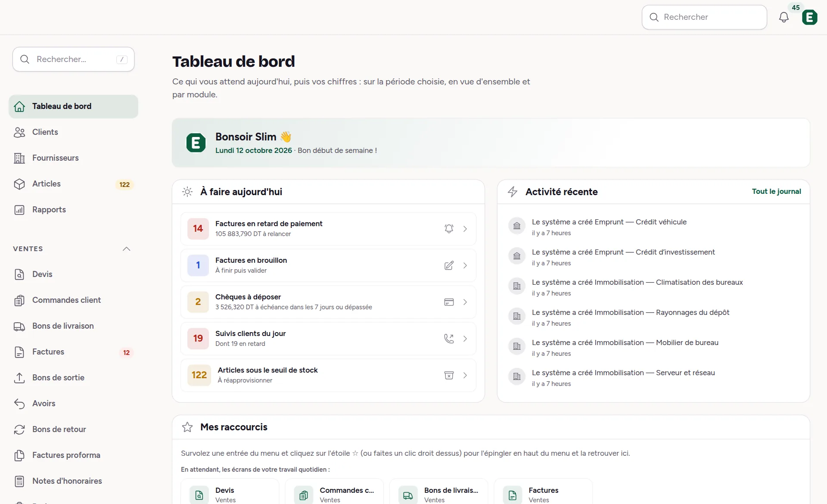Click the Rapports chart icon

(19, 210)
